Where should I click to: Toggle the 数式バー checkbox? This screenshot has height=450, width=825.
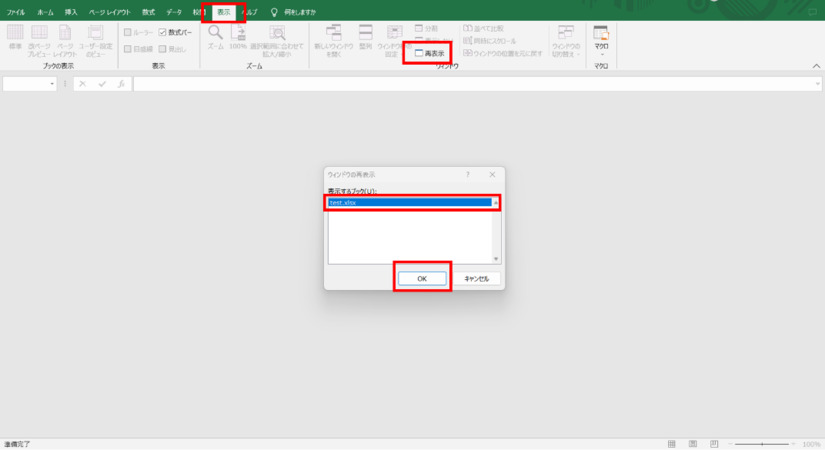(163, 32)
